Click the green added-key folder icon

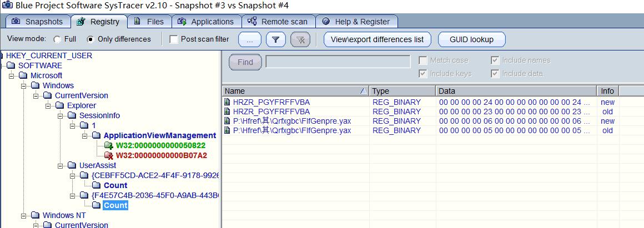pos(109,145)
